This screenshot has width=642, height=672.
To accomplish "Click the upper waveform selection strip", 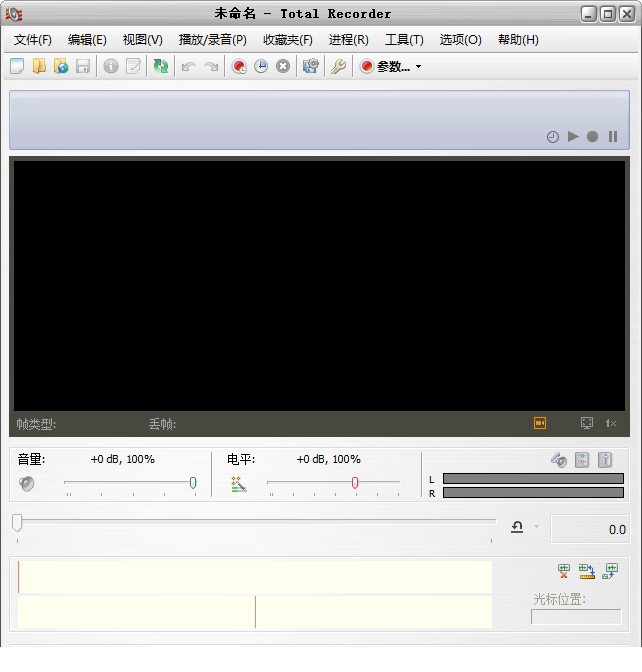I will (x=255, y=577).
